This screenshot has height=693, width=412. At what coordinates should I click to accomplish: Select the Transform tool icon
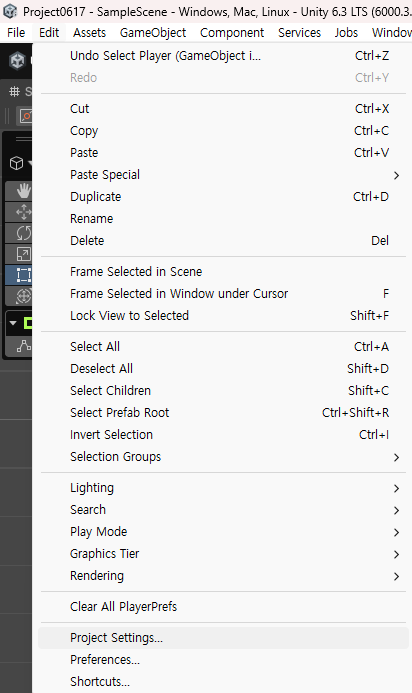click(23, 296)
